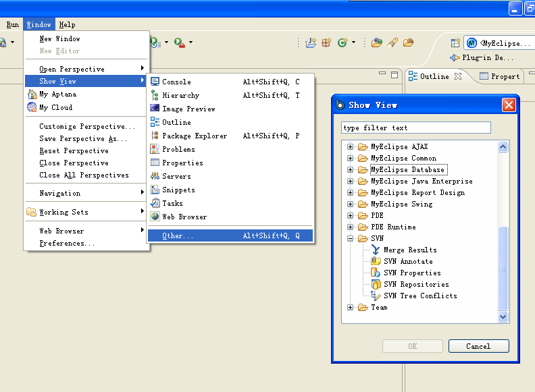Select the Hierarchy view icon

pyautogui.click(x=155, y=95)
